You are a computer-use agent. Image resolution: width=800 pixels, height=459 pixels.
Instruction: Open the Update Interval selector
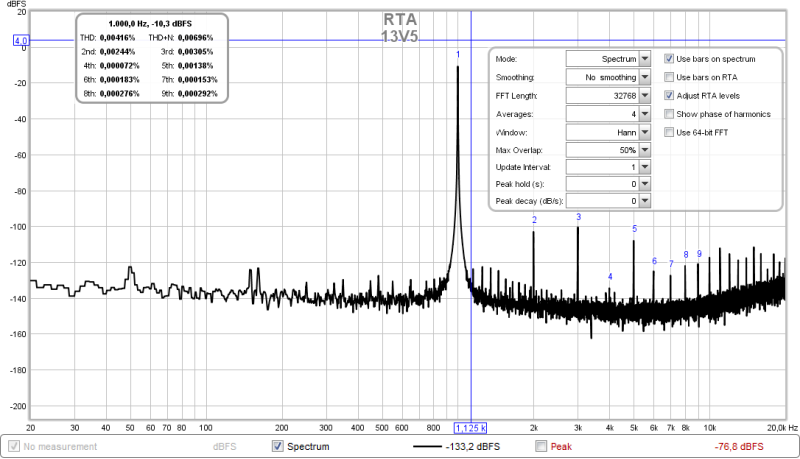(x=644, y=166)
